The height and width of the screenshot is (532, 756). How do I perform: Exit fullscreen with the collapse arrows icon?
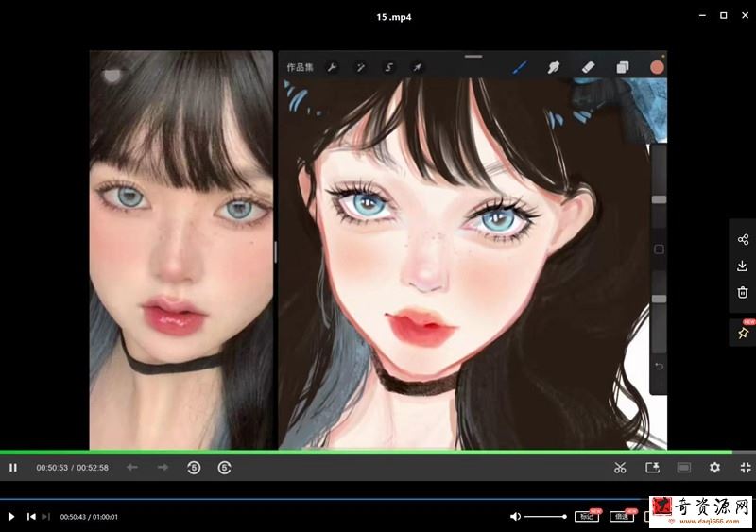tap(746, 468)
